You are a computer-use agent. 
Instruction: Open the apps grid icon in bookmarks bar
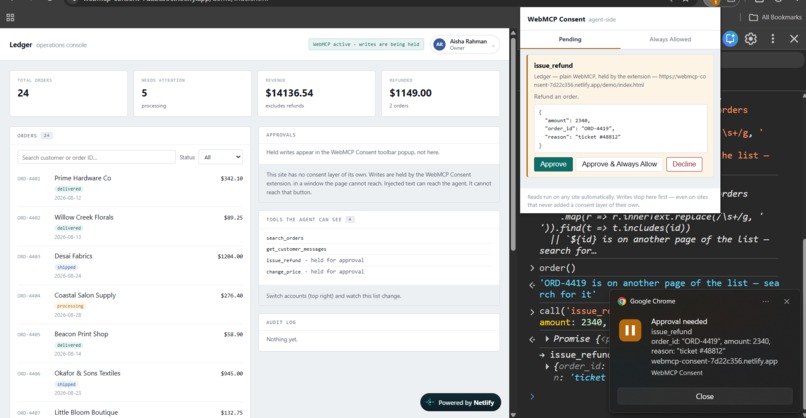10,17
